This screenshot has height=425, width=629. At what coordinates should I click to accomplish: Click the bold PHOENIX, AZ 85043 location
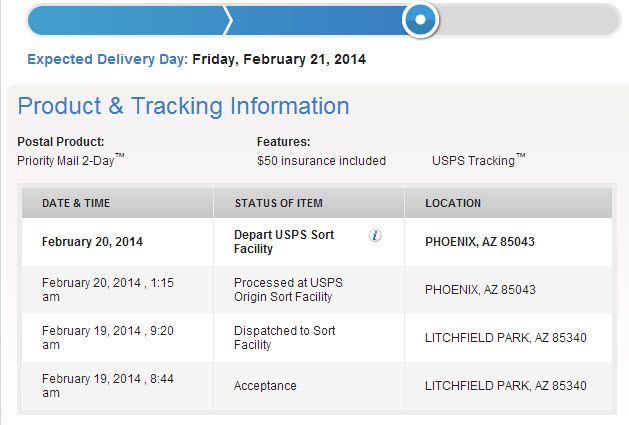480,242
